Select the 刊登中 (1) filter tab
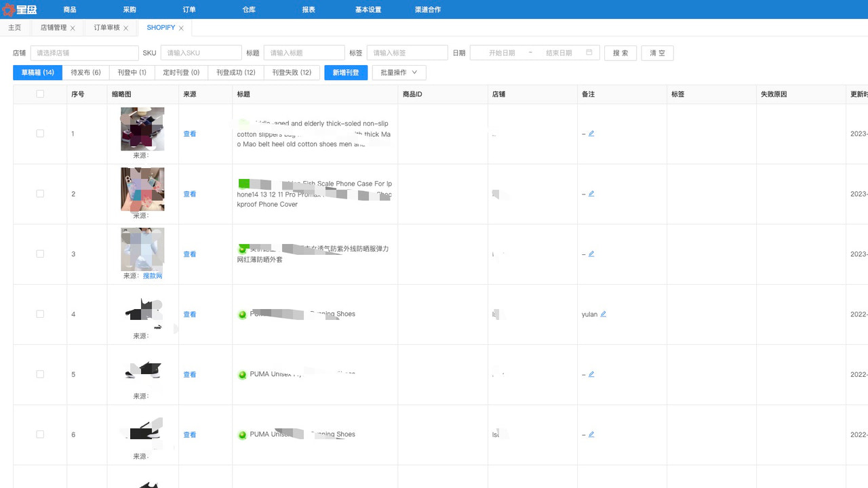This screenshot has height=488, width=868. pos(132,73)
